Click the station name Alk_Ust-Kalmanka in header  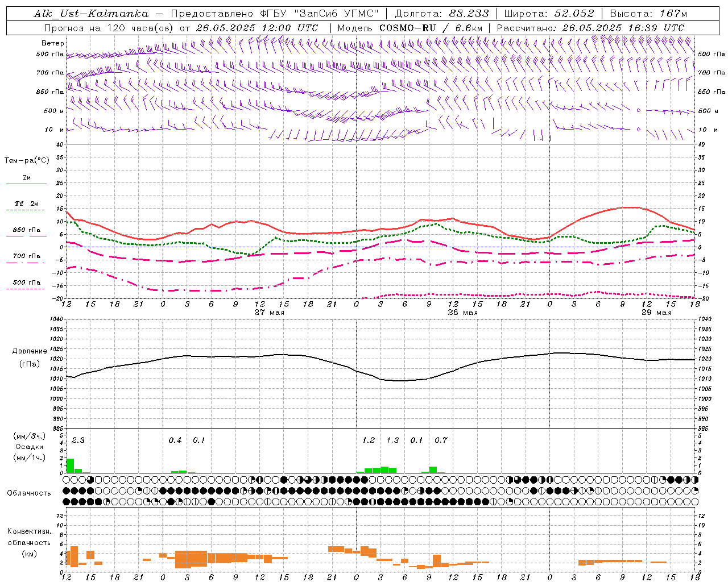[x=91, y=14]
